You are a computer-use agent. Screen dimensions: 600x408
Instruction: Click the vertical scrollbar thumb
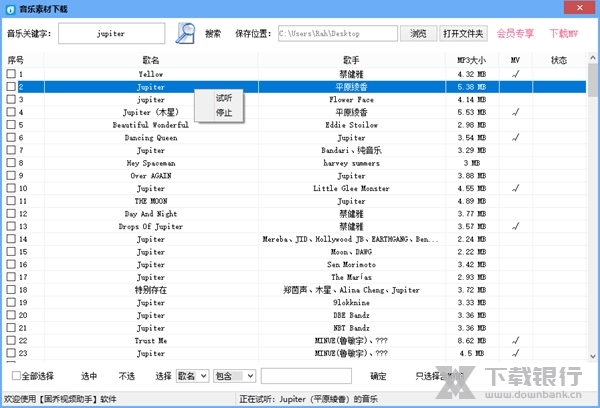(593, 80)
